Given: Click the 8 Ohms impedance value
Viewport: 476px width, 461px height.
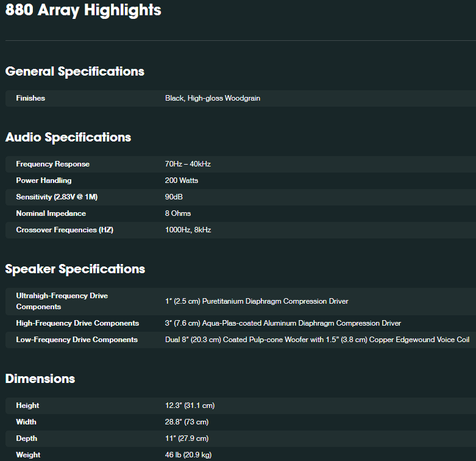Looking at the screenshot, I should [x=178, y=213].
